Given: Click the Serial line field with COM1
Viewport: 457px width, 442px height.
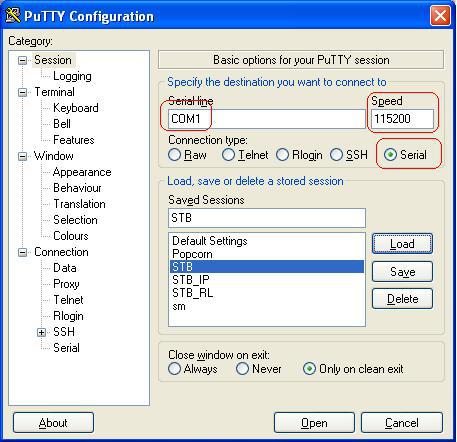Looking at the screenshot, I should [267, 119].
